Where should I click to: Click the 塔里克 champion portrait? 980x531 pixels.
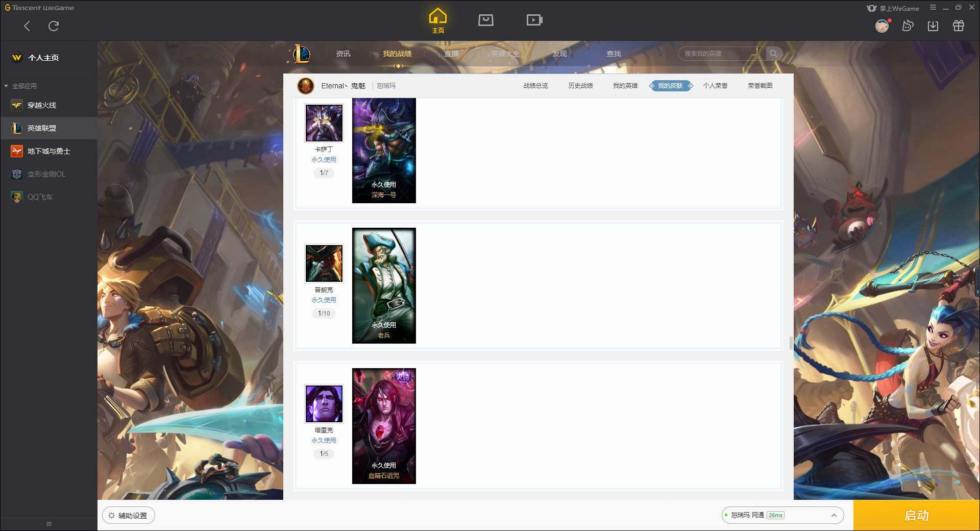324,404
